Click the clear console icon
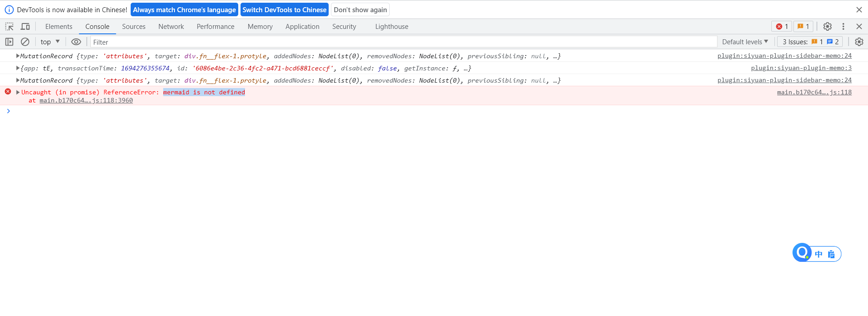Image resolution: width=868 pixels, height=316 pixels. 25,42
